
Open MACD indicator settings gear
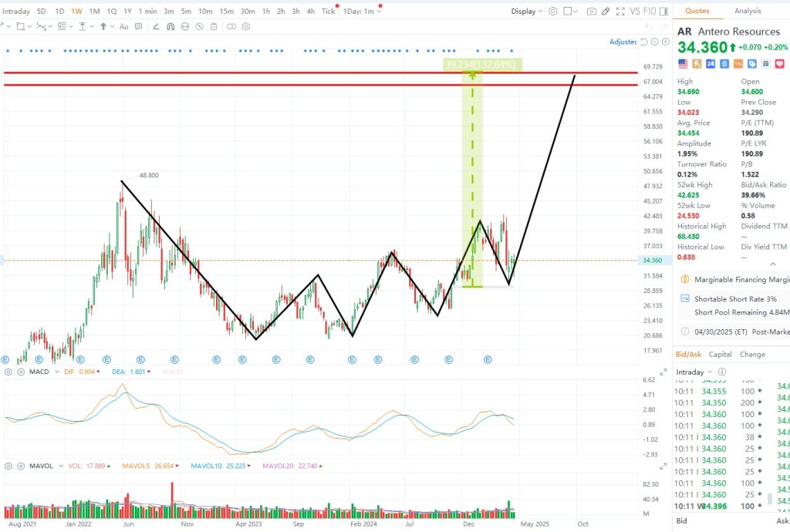8,372
